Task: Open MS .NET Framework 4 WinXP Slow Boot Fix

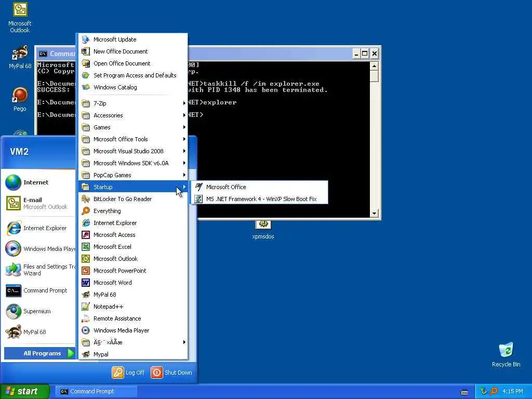Action: click(x=260, y=199)
